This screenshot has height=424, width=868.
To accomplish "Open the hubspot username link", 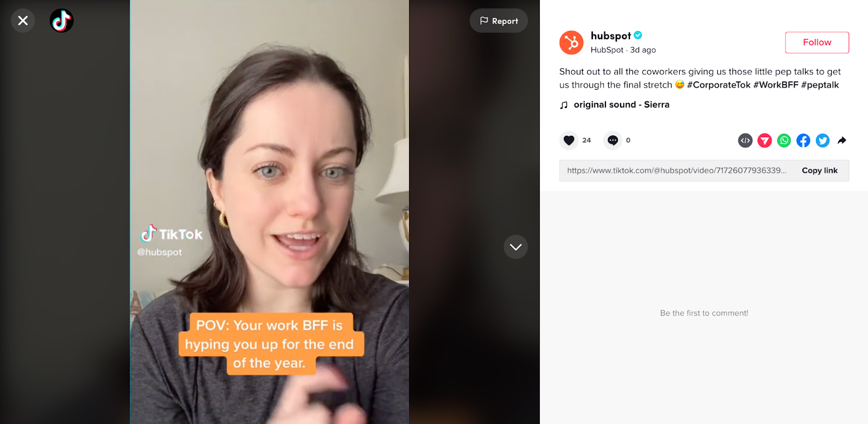I will pyautogui.click(x=610, y=36).
